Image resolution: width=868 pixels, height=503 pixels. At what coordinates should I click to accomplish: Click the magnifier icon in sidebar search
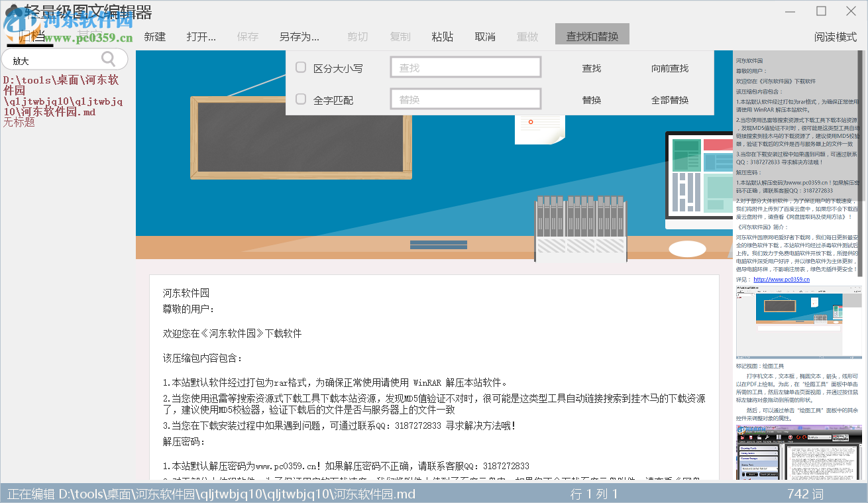(109, 59)
